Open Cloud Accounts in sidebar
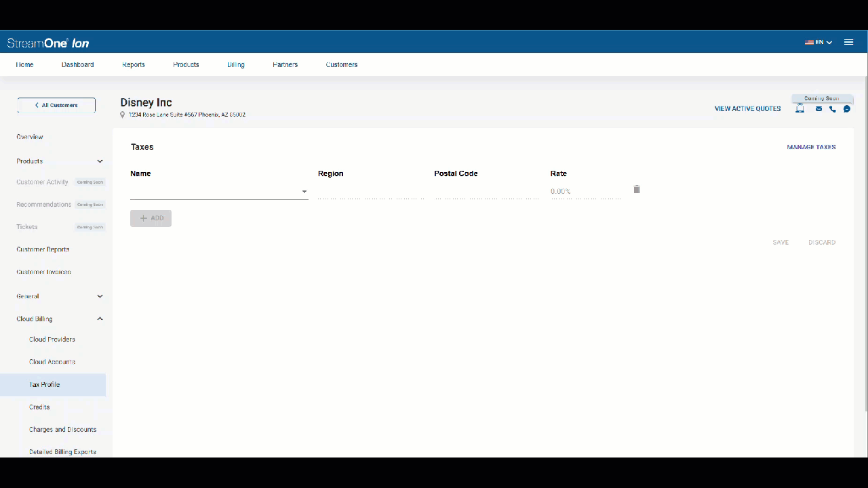The height and width of the screenshot is (488, 868). pos(52,362)
